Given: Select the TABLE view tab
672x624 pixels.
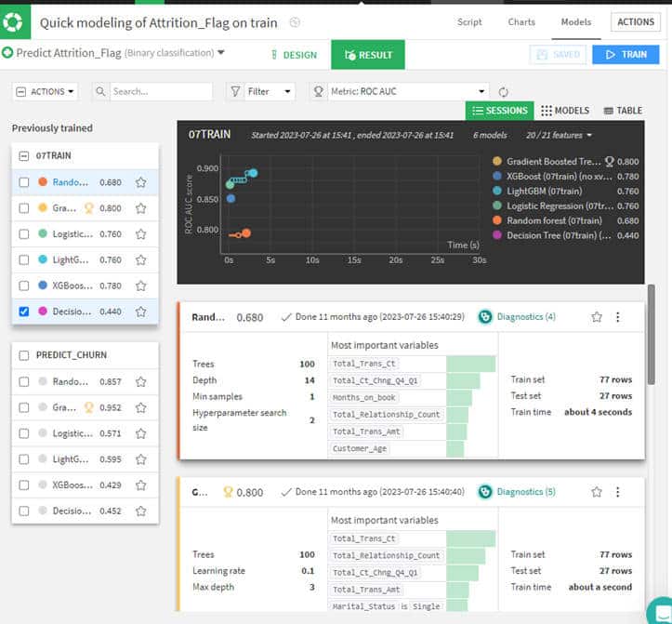Looking at the screenshot, I should [623, 111].
